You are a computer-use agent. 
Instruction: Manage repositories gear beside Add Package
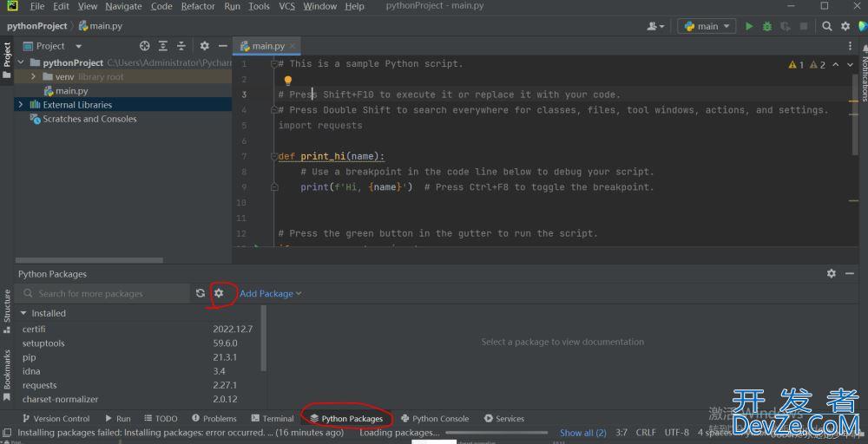pyautogui.click(x=220, y=292)
